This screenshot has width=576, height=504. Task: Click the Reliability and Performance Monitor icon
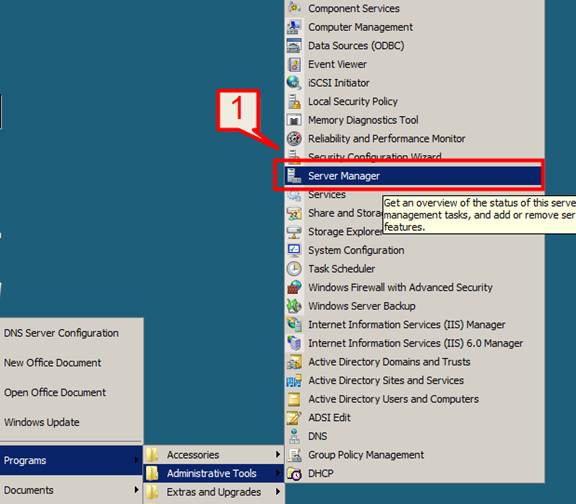(x=294, y=138)
